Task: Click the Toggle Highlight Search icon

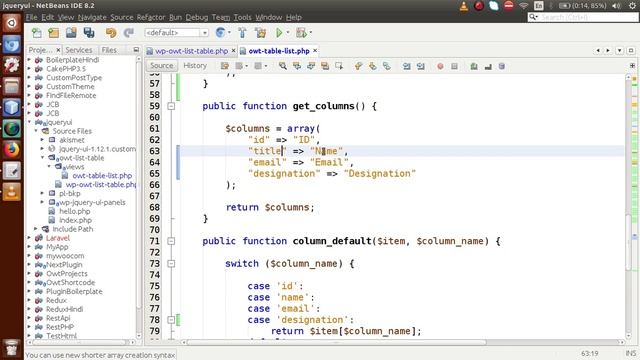Action: pyautogui.click(x=325, y=66)
